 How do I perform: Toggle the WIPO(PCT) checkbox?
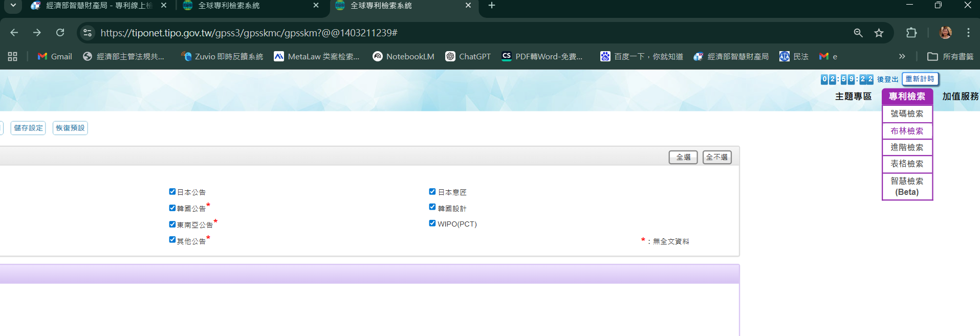click(432, 223)
